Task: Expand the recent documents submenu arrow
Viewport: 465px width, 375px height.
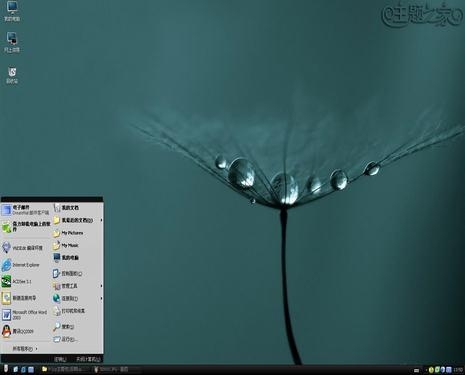Action: (101, 220)
